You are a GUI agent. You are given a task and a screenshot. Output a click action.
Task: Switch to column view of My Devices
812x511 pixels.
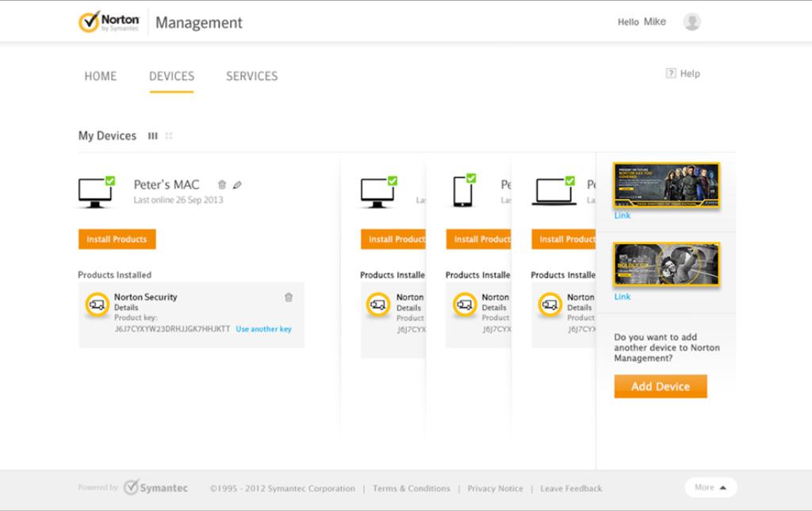click(153, 136)
